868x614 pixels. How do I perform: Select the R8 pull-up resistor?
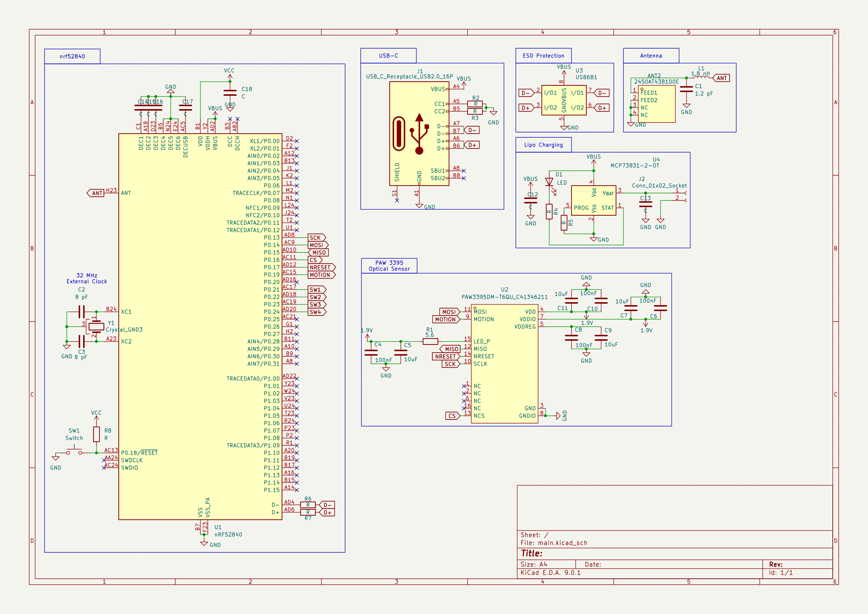[x=96, y=434]
